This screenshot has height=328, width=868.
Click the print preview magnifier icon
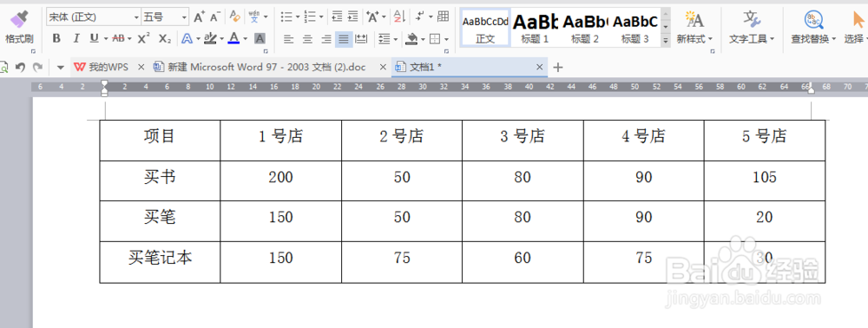[3, 67]
